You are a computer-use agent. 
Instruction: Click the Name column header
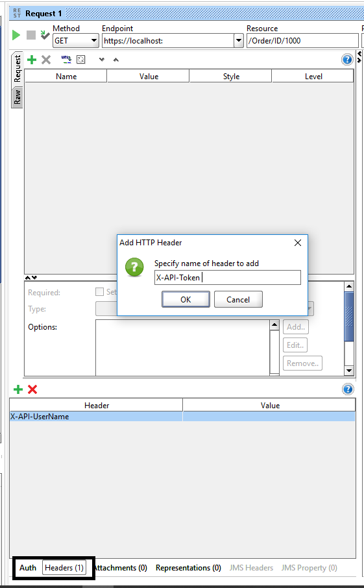coord(66,76)
